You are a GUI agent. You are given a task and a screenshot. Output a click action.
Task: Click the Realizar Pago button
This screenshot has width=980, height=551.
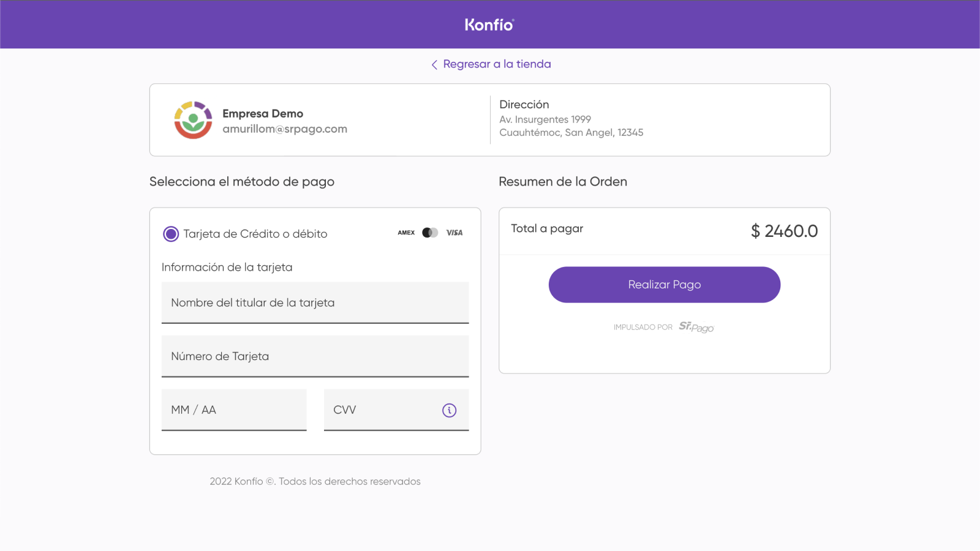[x=665, y=285]
